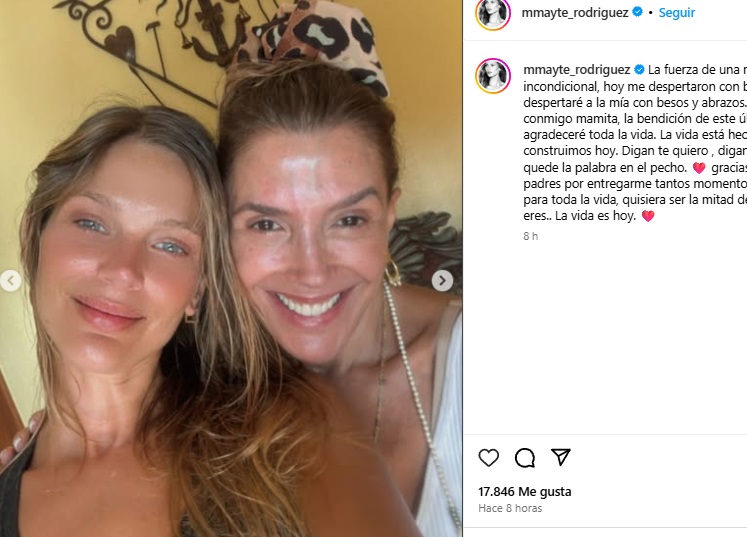Open the profile avatar in the post header
Image resolution: width=747 pixels, height=537 pixels.
(493, 13)
